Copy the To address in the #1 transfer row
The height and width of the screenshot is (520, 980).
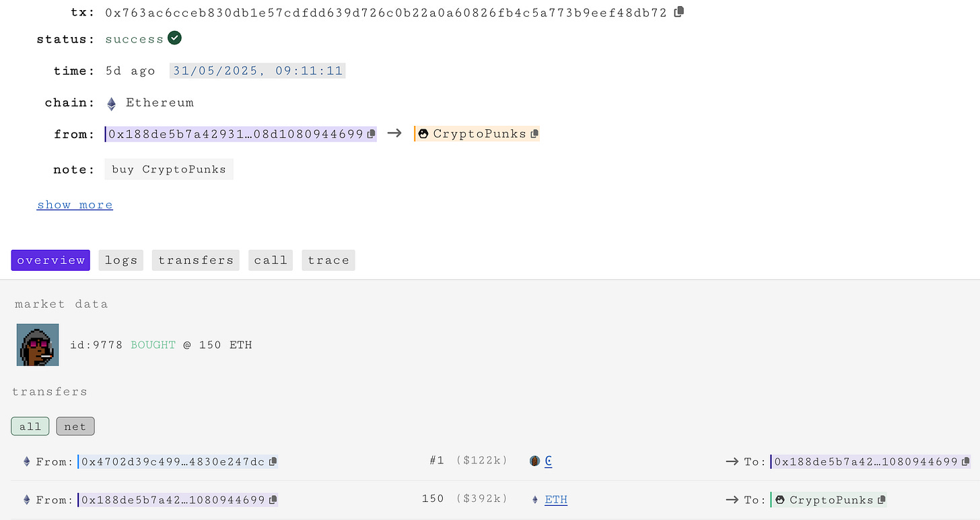966,462
